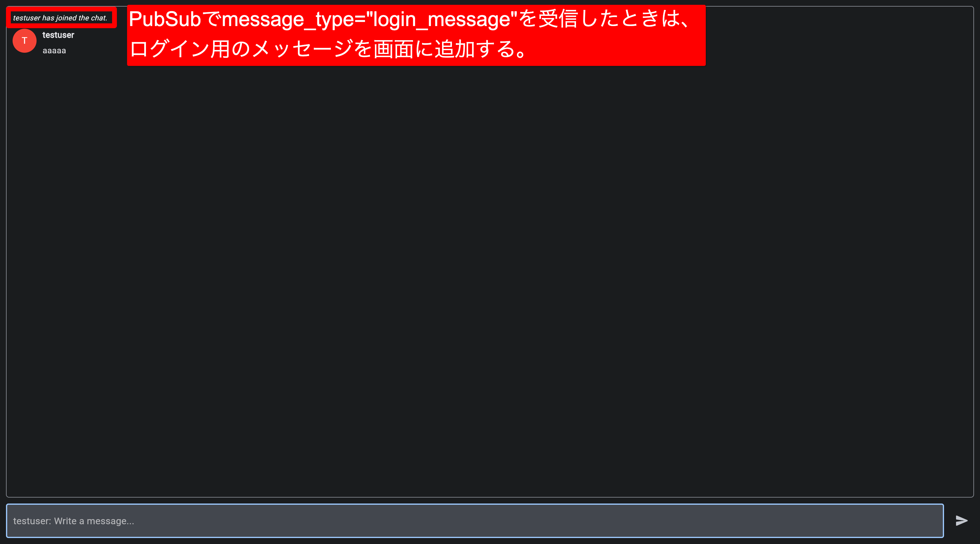Click the bold testuser name above aaaaa

coord(58,35)
